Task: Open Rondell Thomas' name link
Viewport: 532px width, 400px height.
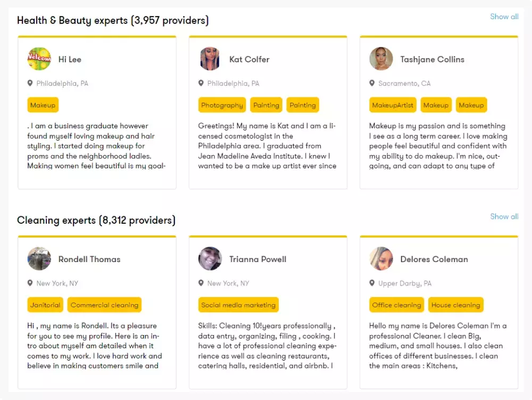Action: [x=89, y=259]
